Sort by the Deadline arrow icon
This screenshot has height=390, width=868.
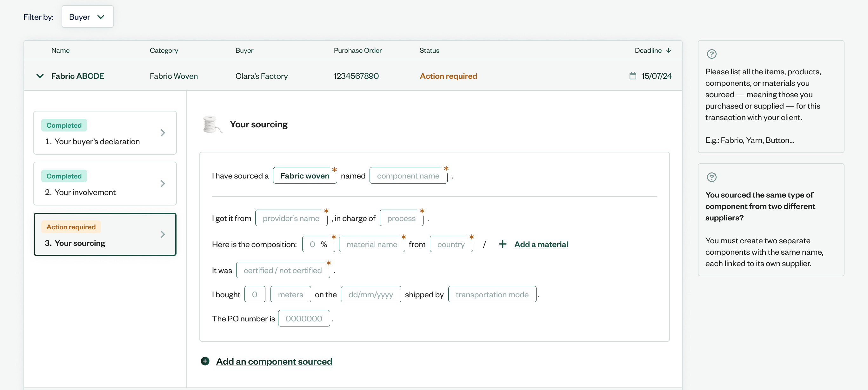tap(669, 50)
